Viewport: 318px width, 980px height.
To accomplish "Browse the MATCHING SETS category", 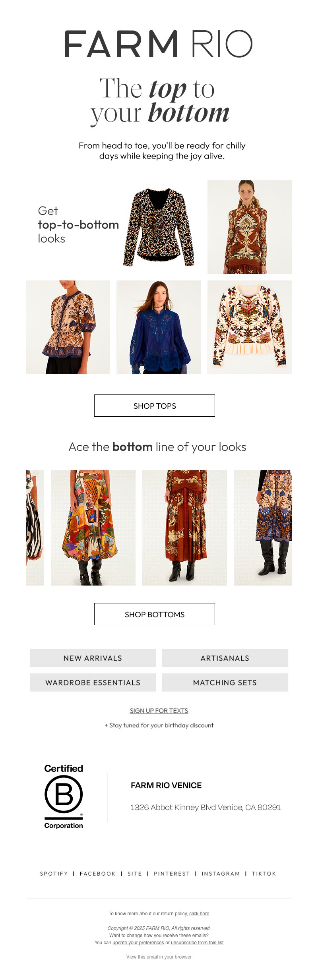I will 225,682.
